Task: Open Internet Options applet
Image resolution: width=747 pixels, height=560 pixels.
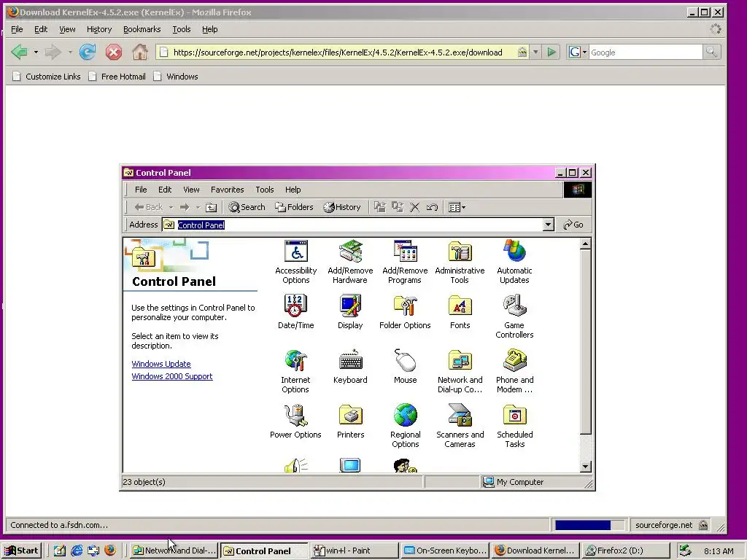Action: [295, 371]
